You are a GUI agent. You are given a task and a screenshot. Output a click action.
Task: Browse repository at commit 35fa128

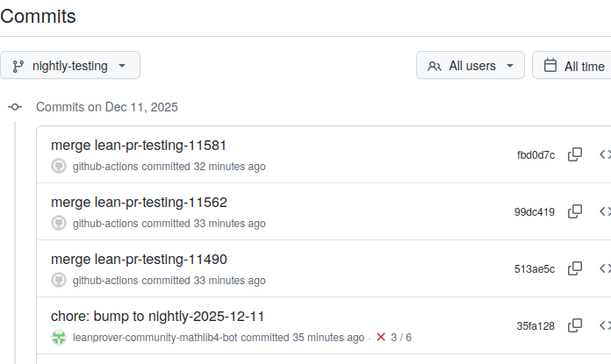click(x=604, y=325)
